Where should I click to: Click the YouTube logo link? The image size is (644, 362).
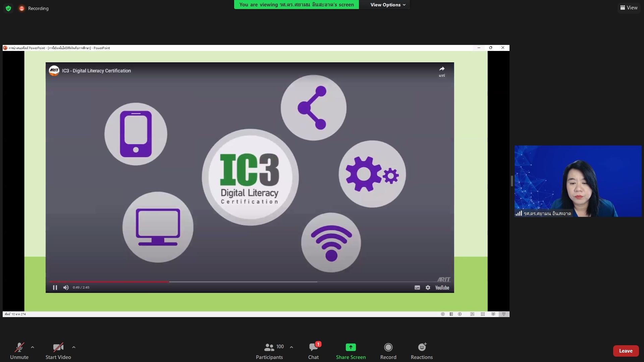coord(442,288)
